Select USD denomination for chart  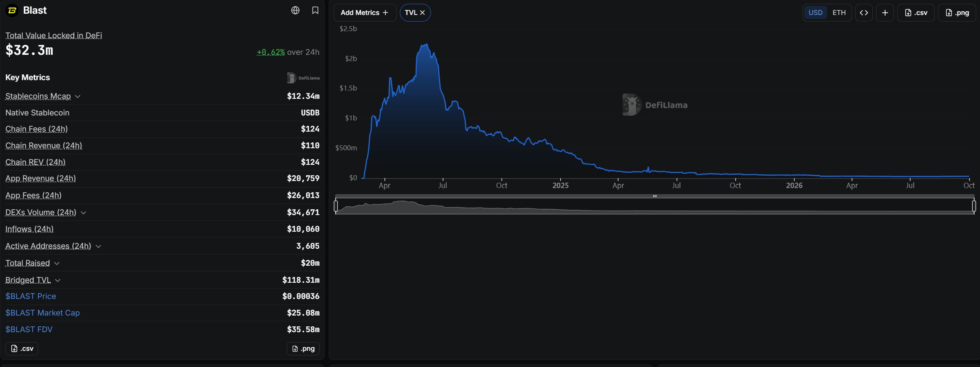click(815, 12)
